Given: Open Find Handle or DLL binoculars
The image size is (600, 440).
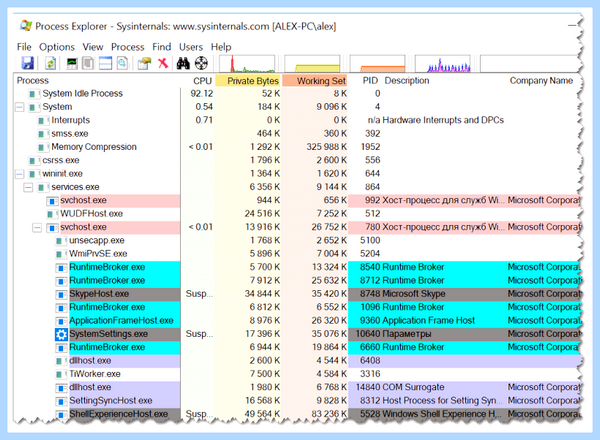Looking at the screenshot, I should (x=183, y=63).
